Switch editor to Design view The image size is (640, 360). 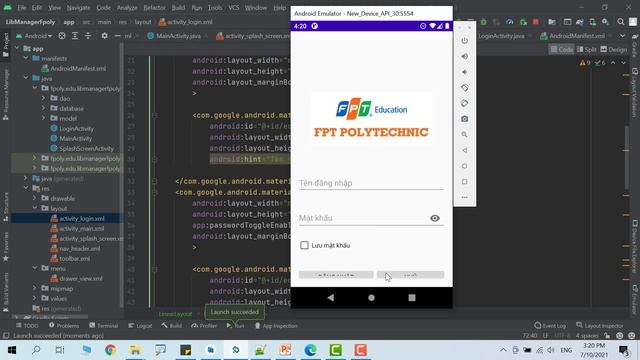pos(613,49)
